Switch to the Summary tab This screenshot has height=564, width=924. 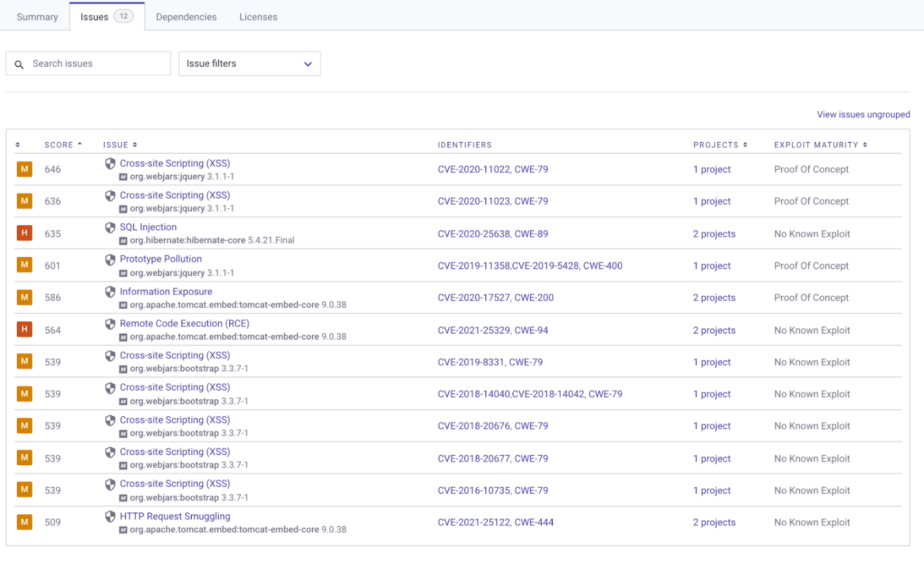[37, 17]
